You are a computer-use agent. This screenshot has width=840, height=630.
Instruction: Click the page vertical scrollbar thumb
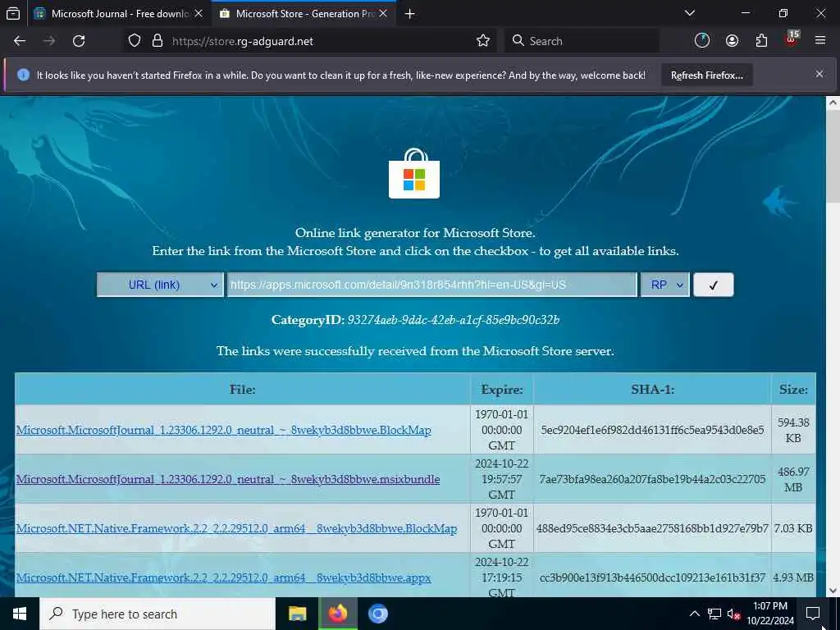coord(833,157)
